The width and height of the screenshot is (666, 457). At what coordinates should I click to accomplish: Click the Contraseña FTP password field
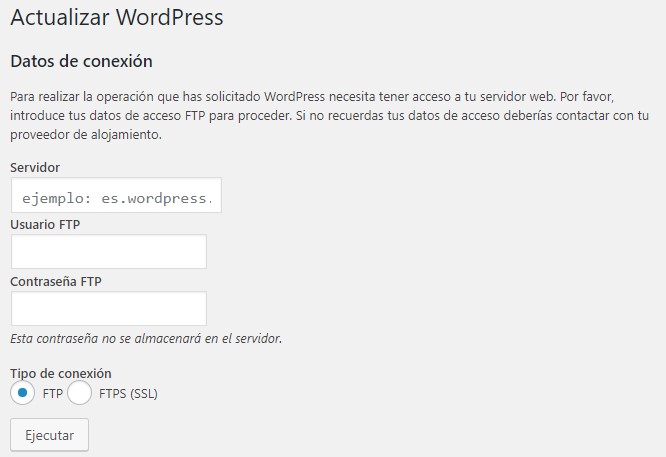click(109, 308)
